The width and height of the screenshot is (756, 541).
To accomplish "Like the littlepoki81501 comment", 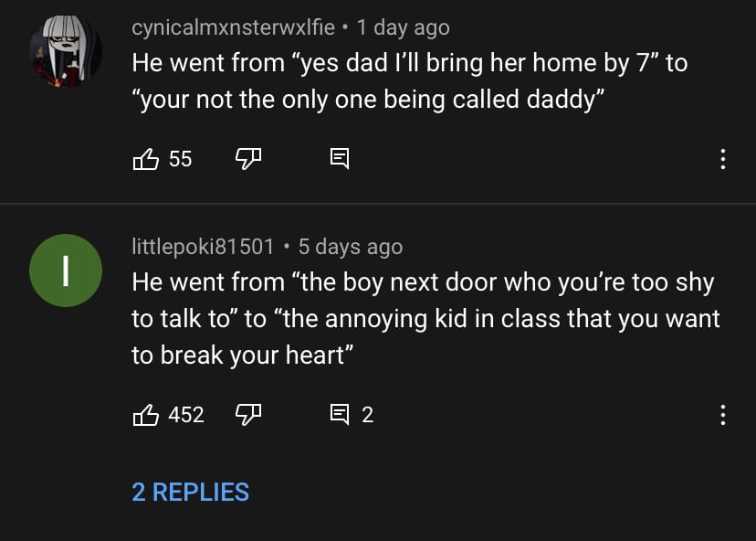I will (x=145, y=415).
